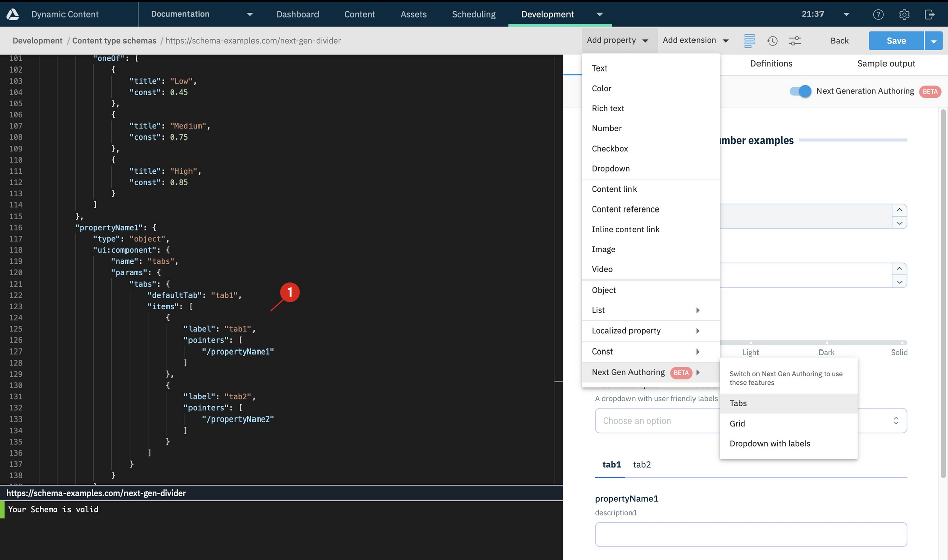This screenshot has width=948, height=560.
Task: Click the Amplience logo icon
Action: tap(13, 14)
